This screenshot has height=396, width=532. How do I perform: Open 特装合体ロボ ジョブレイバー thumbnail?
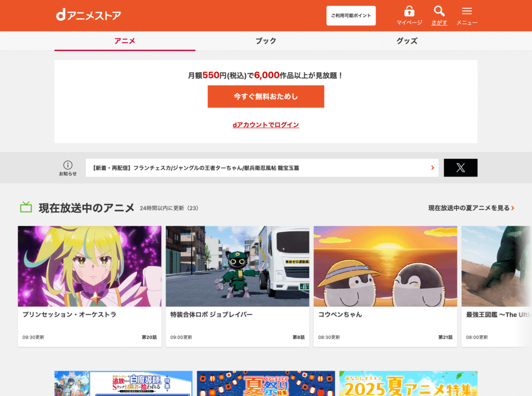[x=237, y=266]
